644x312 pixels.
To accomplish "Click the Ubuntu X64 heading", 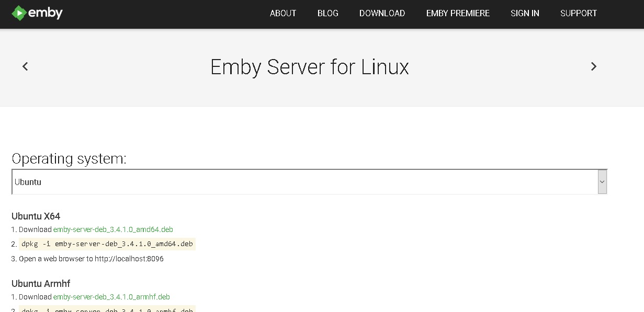I will 36,216.
